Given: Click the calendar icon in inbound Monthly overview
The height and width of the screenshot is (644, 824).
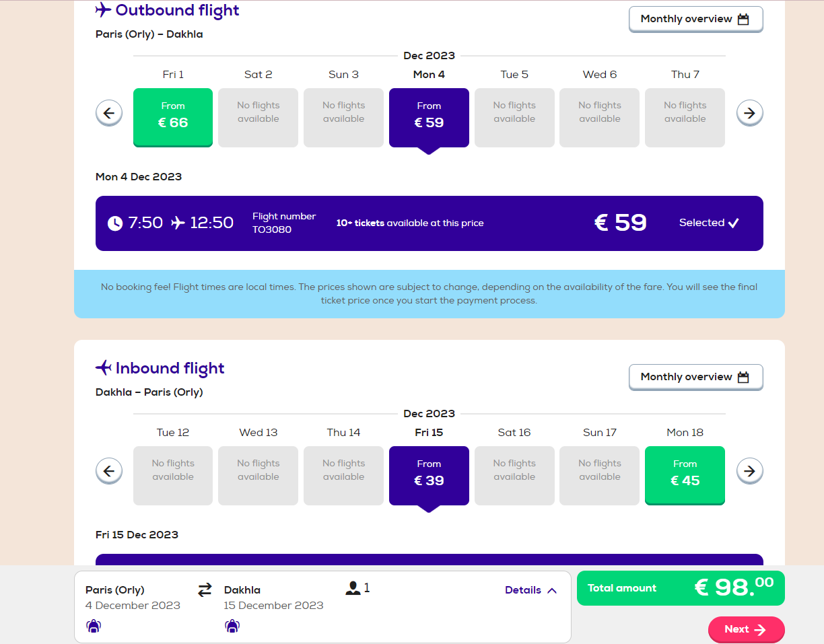Looking at the screenshot, I should coord(743,378).
